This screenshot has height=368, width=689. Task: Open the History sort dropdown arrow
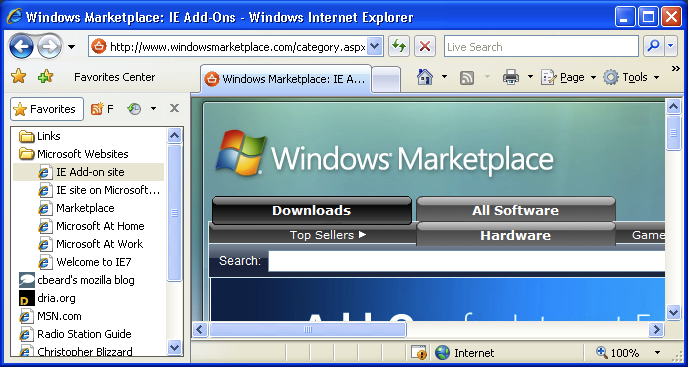coord(153,109)
